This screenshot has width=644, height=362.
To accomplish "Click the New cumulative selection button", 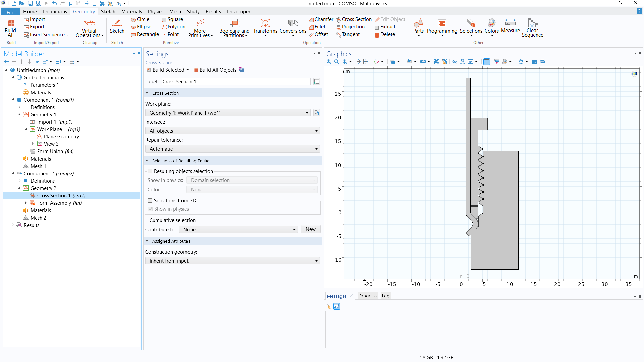I will (x=311, y=229).
